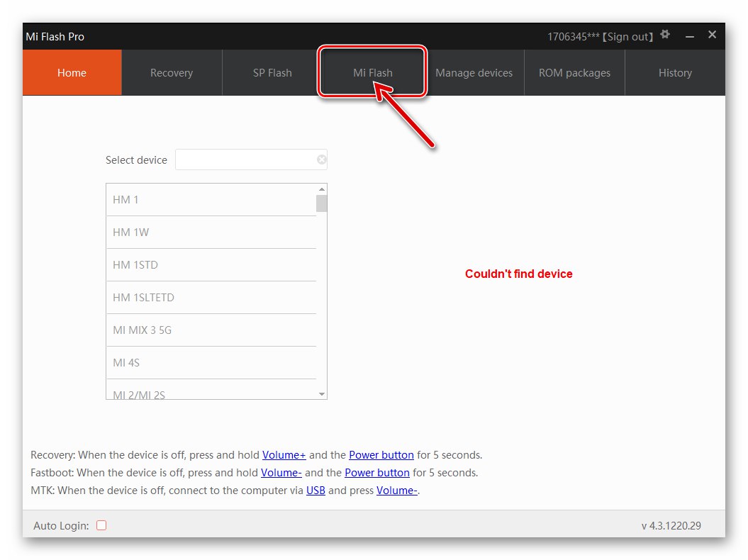
Task: Click the version number v 4.3.1220.29
Action: (671, 526)
